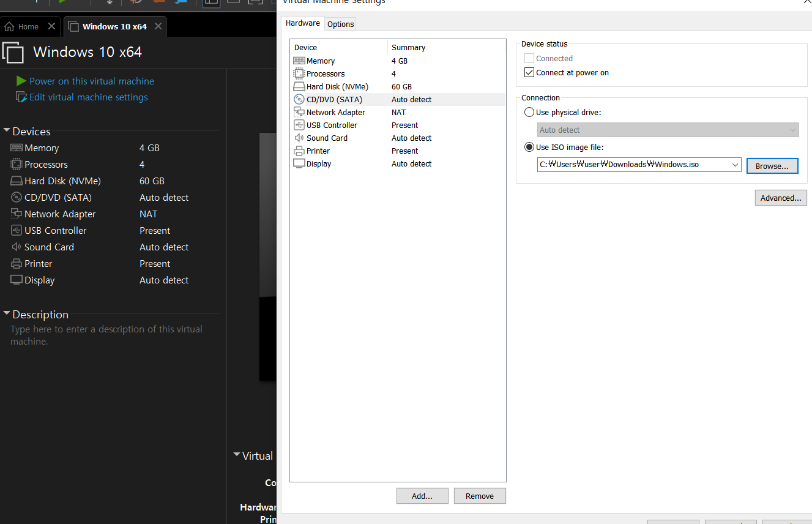Screen dimensions: 812x524
Task: Click Processors '4' value in main window Devices
Action: tap(142, 164)
